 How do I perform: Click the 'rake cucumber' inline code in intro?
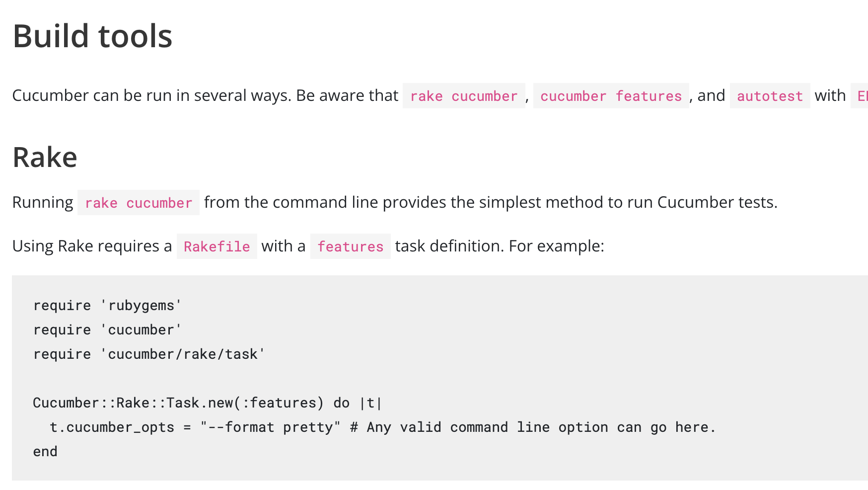click(464, 96)
